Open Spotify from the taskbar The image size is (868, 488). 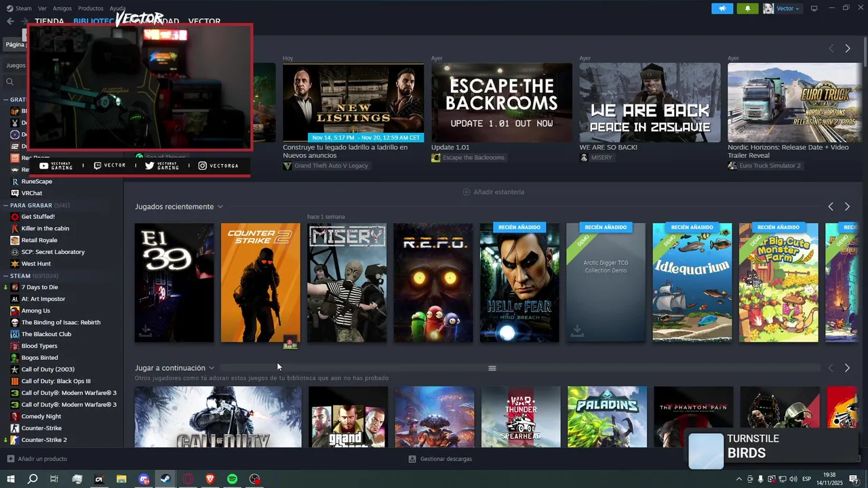pyautogui.click(x=232, y=479)
